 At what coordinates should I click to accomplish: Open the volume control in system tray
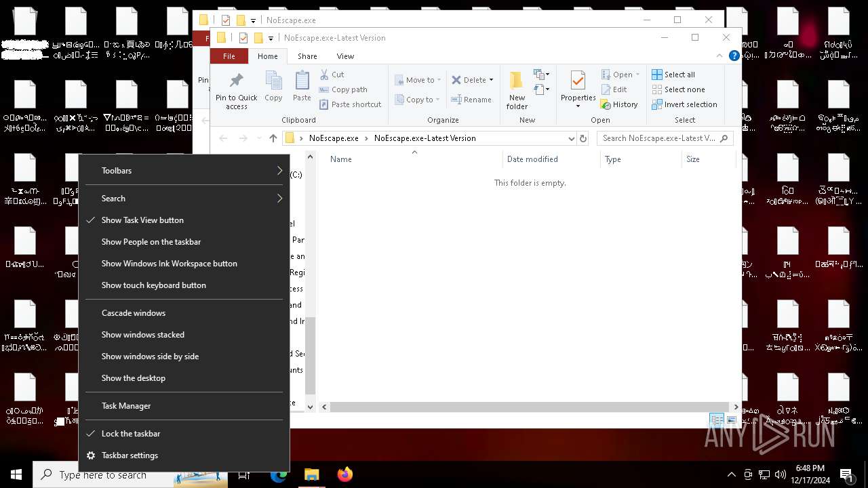tap(781, 474)
